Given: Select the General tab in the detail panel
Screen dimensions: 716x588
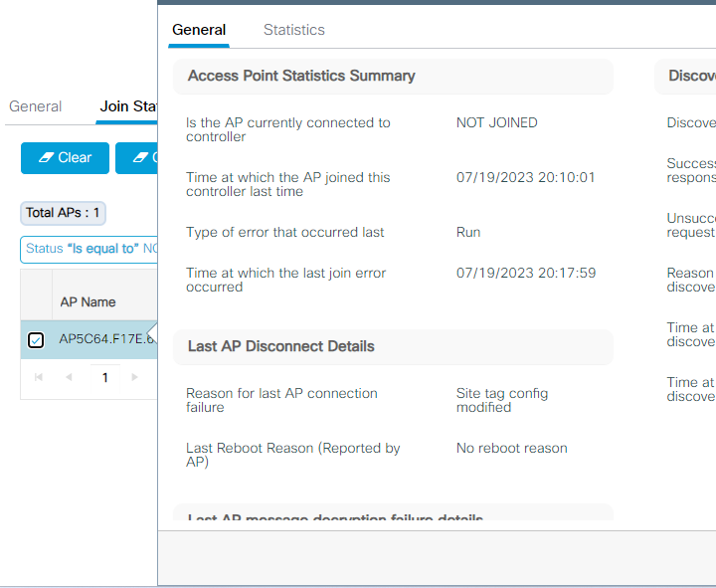Looking at the screenshot, I should coord(199,30).
